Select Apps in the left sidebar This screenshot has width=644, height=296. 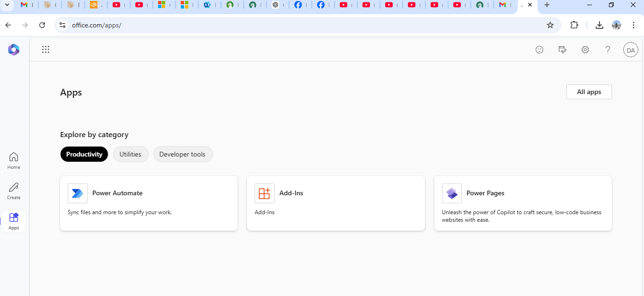pos(14,221)
